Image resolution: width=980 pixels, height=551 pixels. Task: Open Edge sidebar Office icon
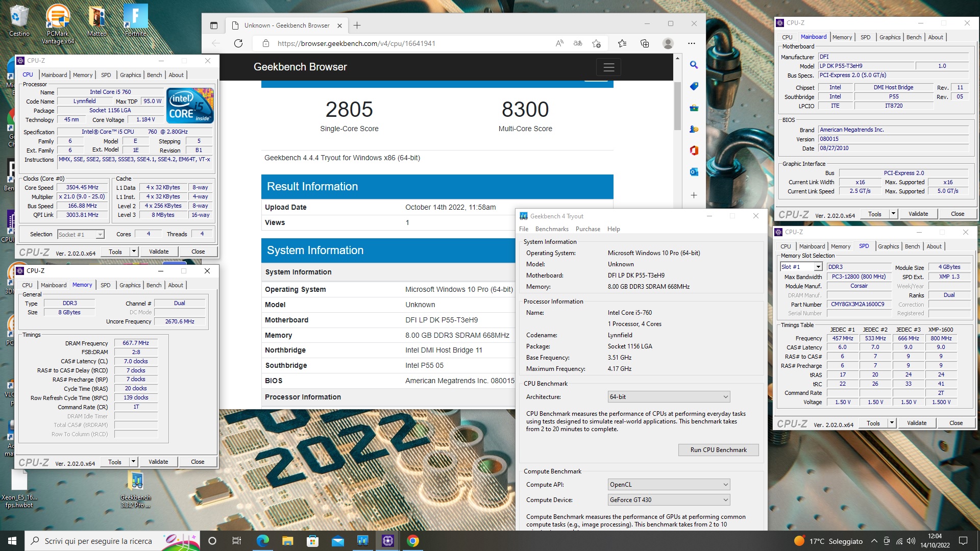coord(694,151)
